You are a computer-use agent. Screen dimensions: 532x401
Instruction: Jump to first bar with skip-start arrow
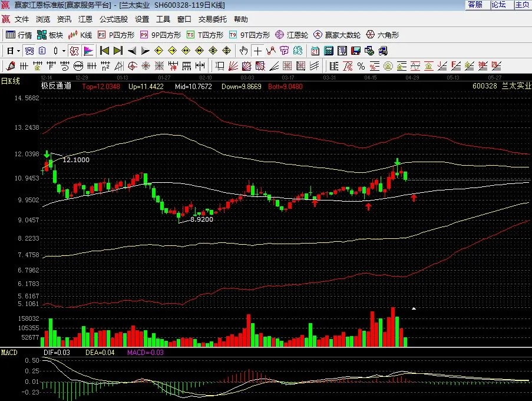coord(104,51)
